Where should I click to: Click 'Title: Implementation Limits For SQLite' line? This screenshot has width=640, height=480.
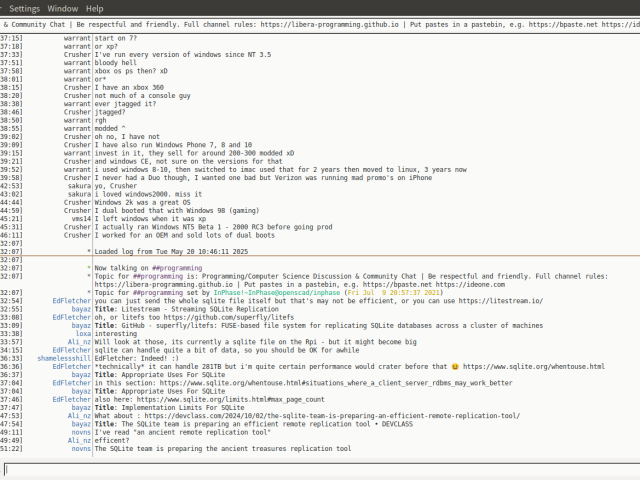pyautogui.click(x=169, y=407)
